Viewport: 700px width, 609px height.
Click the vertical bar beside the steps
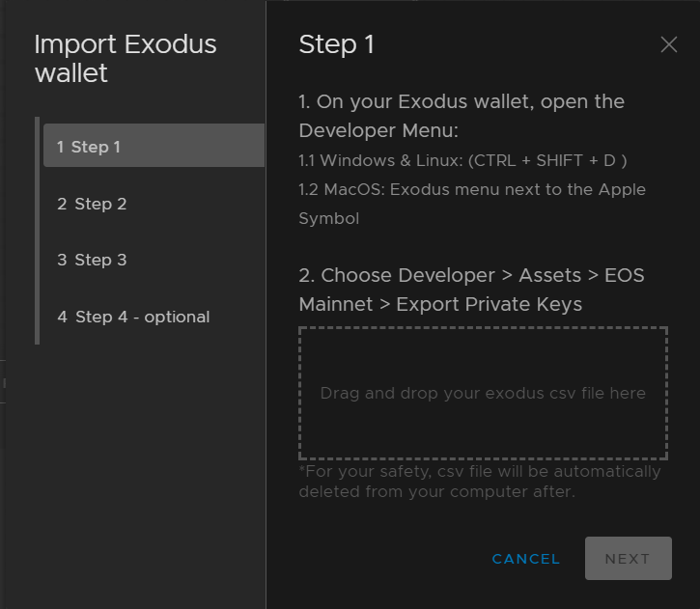[38, 231]
